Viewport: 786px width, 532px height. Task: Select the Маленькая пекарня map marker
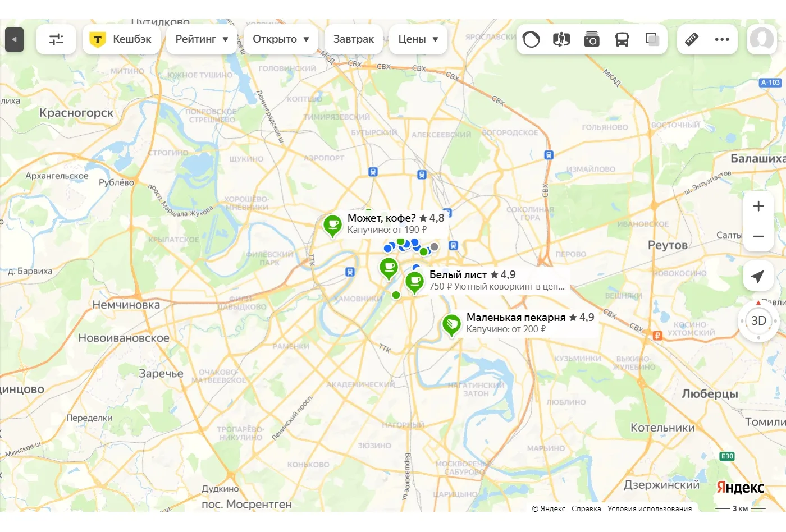(x=451, y=325)
